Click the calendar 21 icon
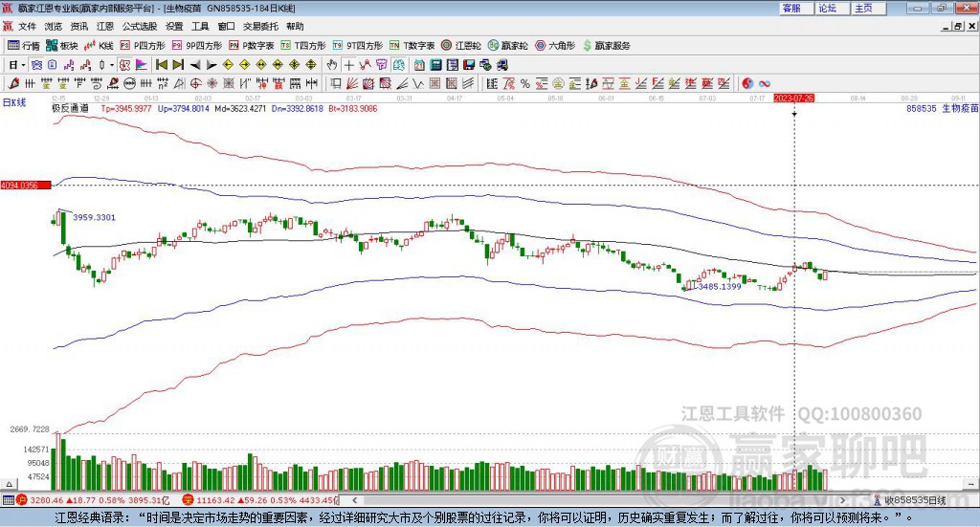The image size is (980, 527). coord(419,65)
